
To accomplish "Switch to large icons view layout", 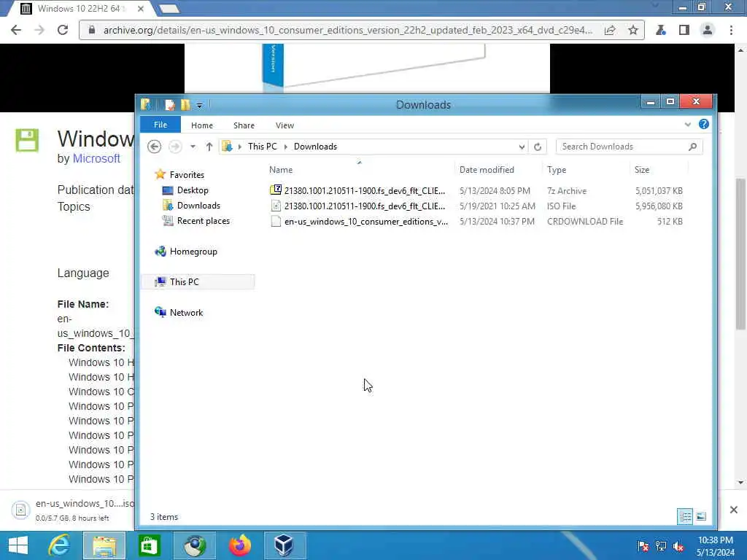I will (x=701, y=517).
